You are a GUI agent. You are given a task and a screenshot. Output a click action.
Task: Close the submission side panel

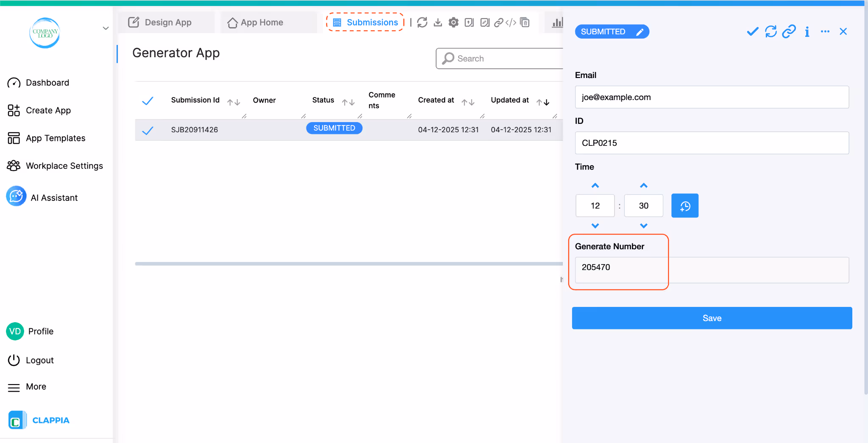843,32
